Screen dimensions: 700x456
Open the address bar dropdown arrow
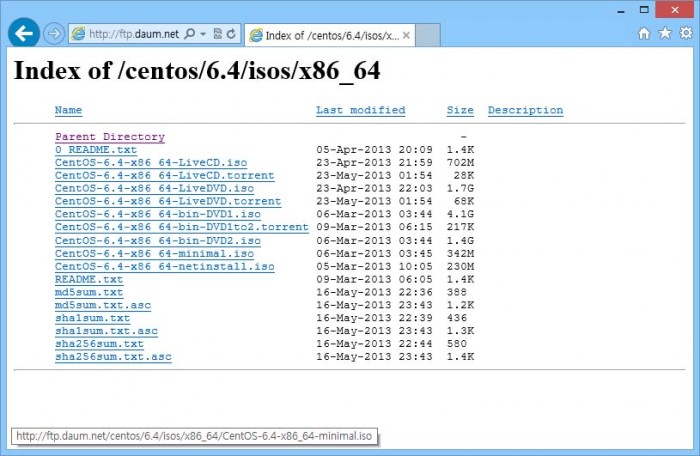click(203, 34)
